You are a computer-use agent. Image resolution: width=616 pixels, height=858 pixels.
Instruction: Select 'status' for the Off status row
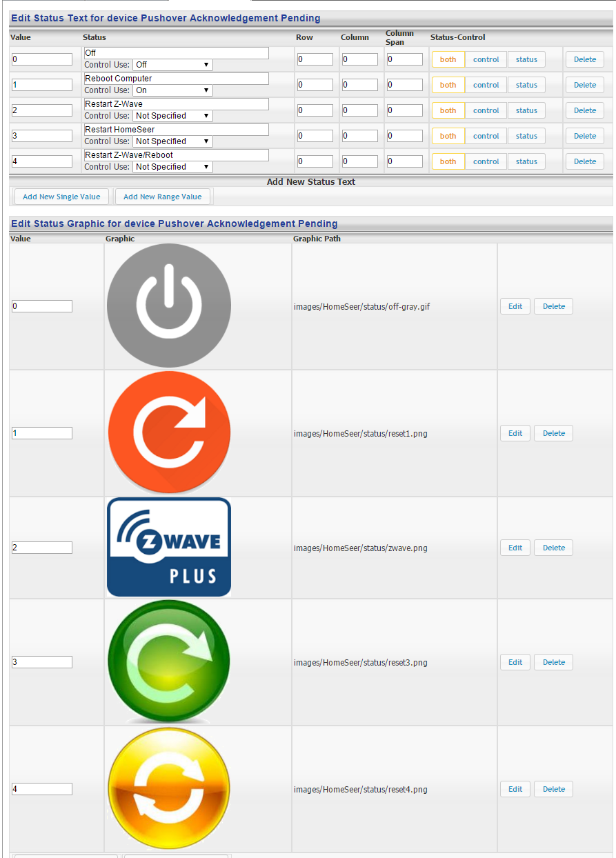point(526,59)
